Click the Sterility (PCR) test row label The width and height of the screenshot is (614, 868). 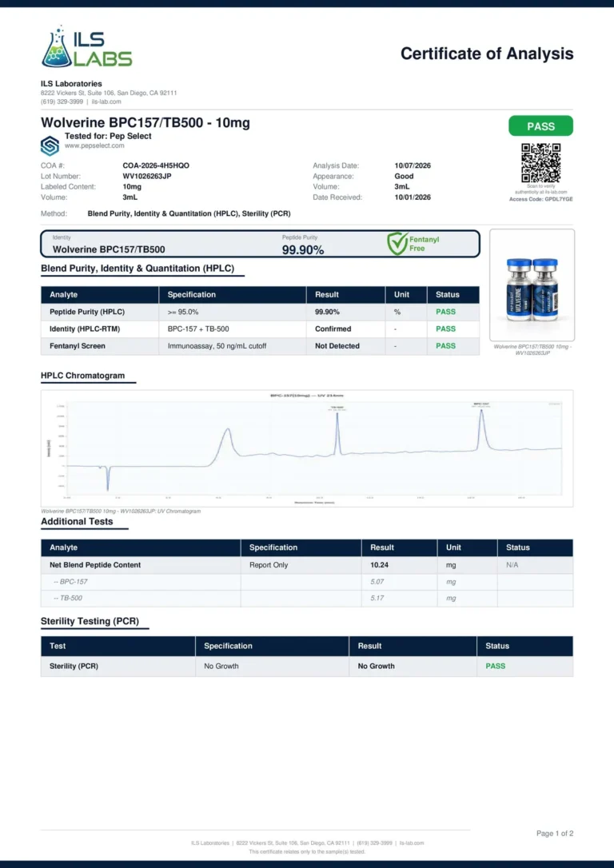pos(74,666)
